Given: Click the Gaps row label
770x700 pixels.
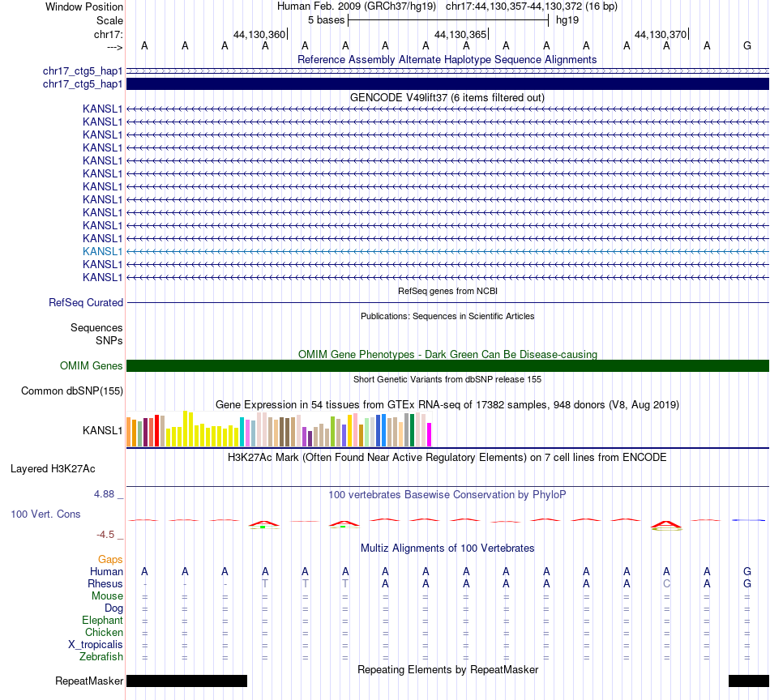Looking at the screenshot, I should click(110, 560).
